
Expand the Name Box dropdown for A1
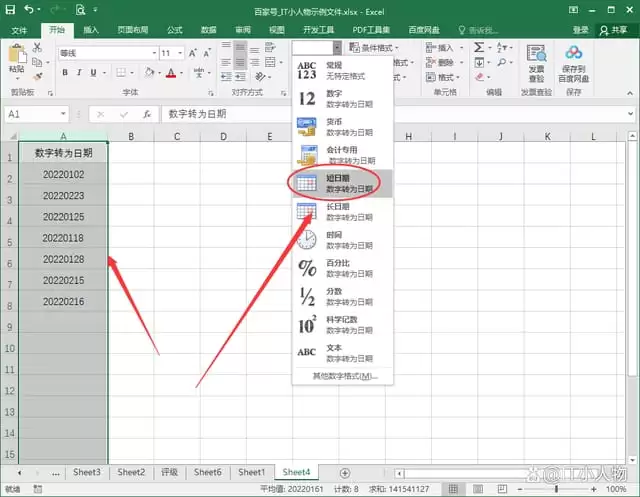click(x=63, y=114)
